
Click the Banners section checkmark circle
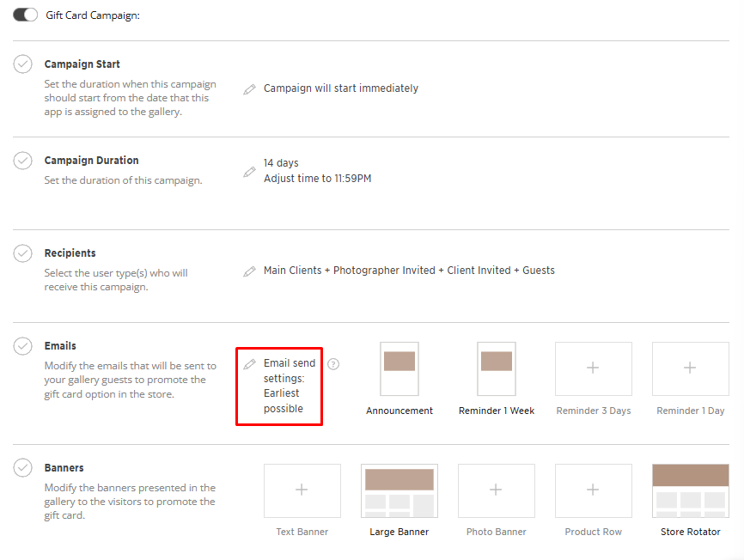pos(23,468)
